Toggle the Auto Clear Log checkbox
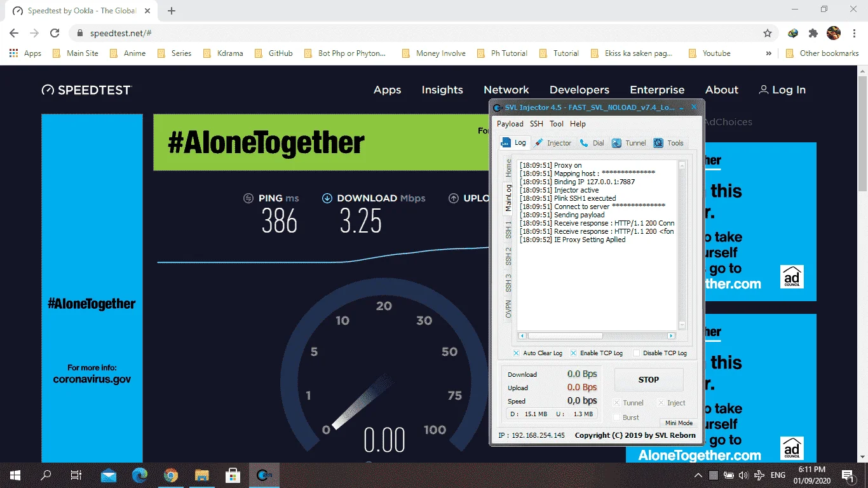Viewport: 868px width, 488px height. 516,353
